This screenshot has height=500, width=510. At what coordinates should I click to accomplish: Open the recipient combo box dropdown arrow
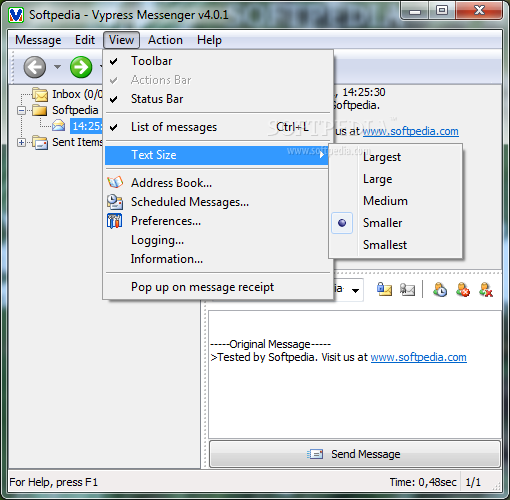355,290
